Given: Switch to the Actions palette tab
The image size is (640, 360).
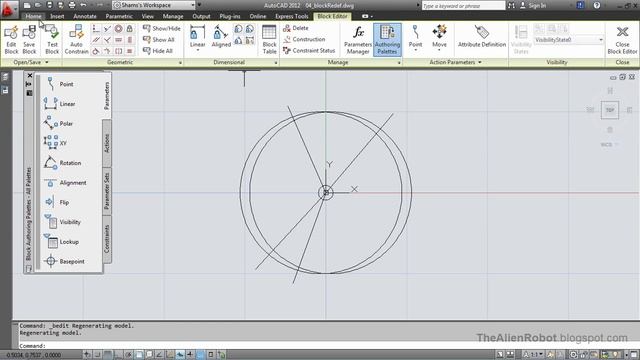Looking at the screenshot, I should pos(107,143).
